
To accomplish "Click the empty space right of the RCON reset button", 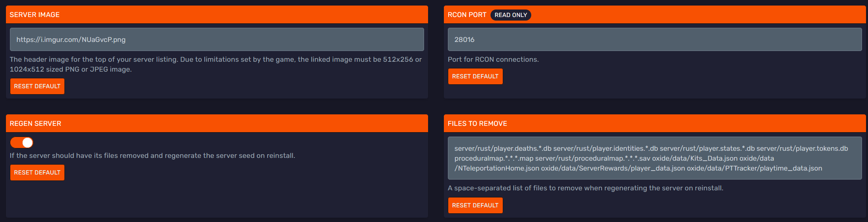I will pyautogui.click(x=672, y=77).
